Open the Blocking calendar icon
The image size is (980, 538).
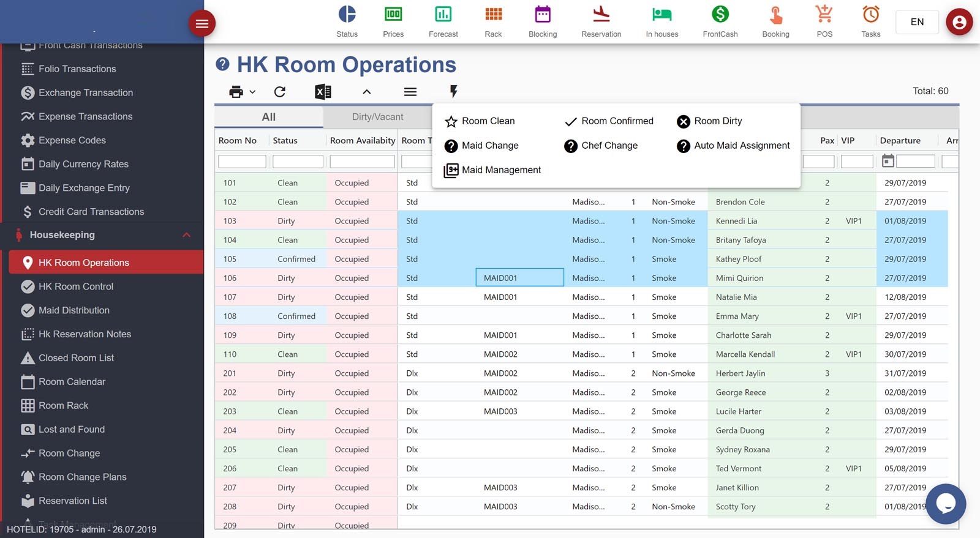(x=543, y=14)
